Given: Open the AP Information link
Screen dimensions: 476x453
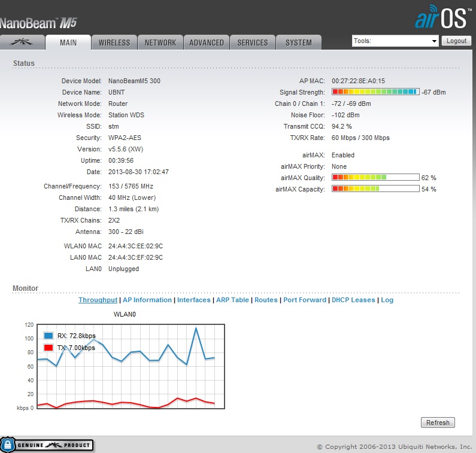Looking at the screenshot, I should pyautogui.click(x=147, y=300).
